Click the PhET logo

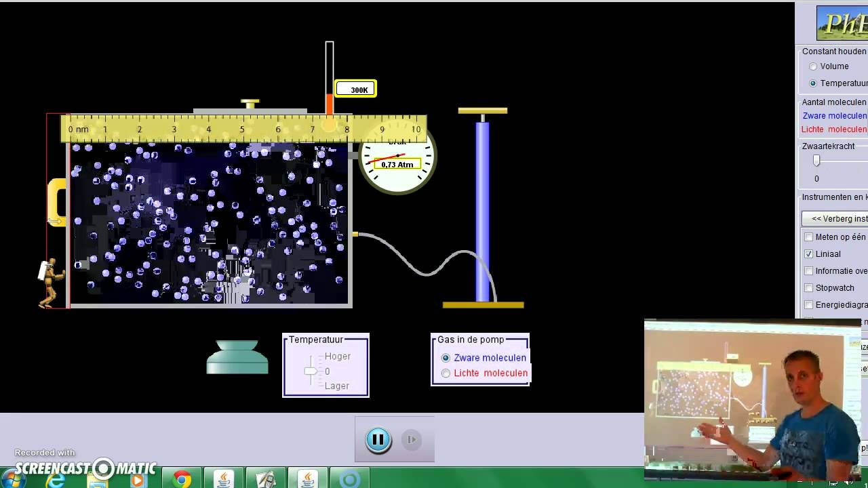click(x=842, y=24)
